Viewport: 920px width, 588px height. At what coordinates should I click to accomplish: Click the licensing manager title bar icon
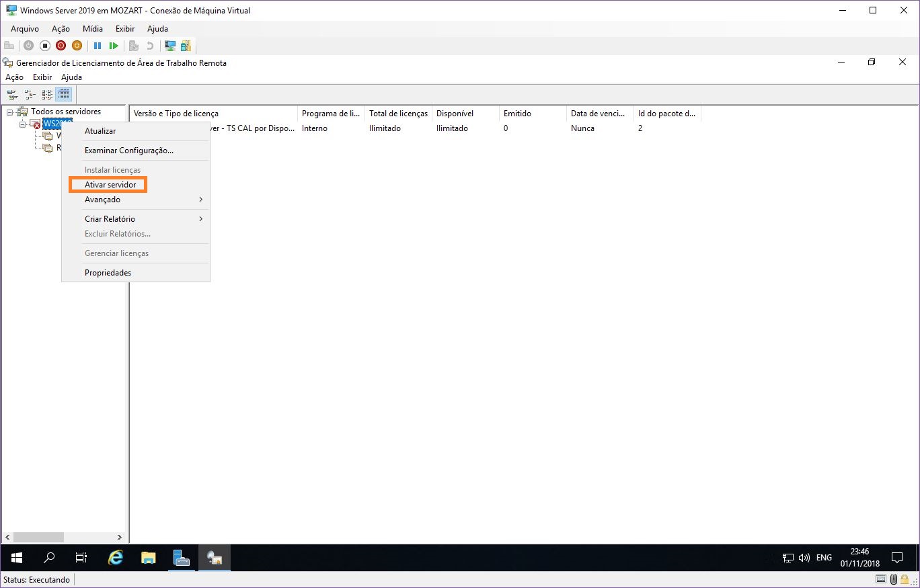(8, 62)
